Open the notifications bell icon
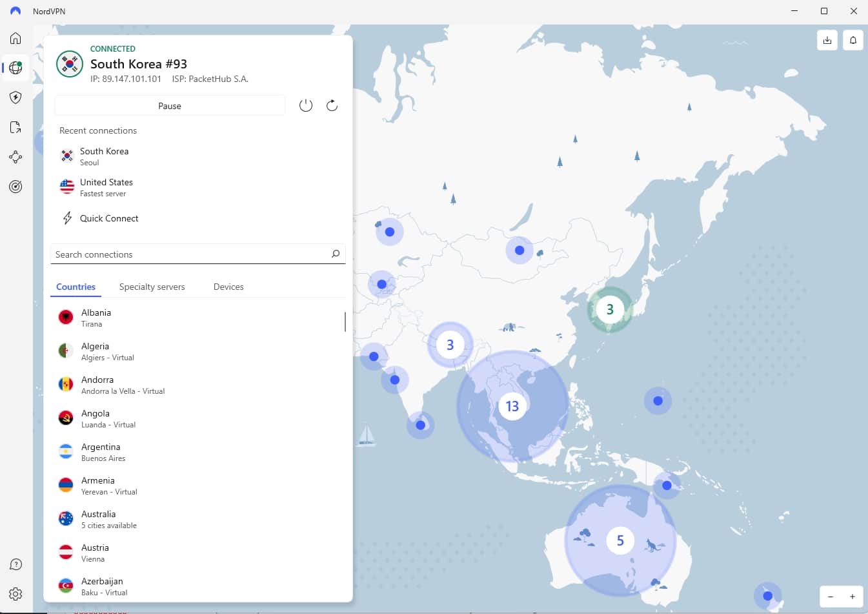This screenshot has height=614, width=868. 853,40
